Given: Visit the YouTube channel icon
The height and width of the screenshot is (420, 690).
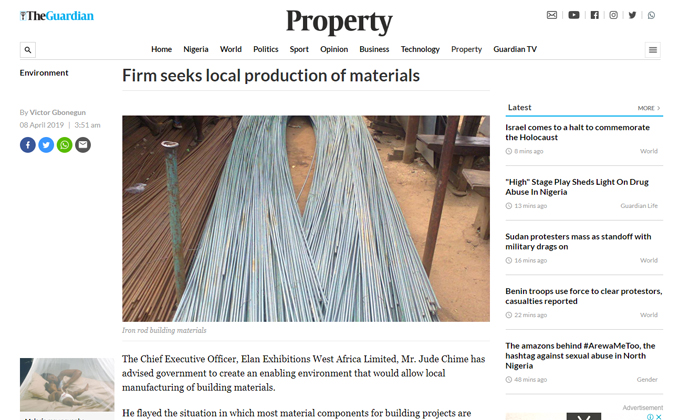Looking at the screenshot, I should click(x=574, y=15).
